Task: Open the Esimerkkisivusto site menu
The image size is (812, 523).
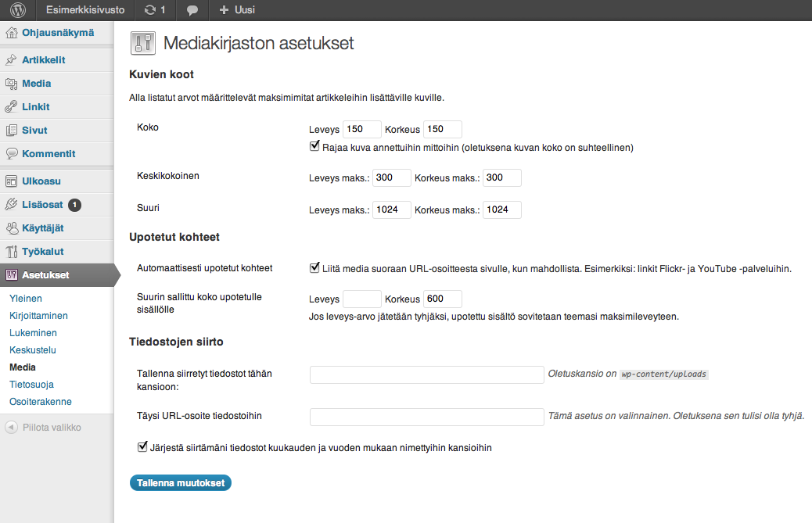Action: [85, 10]
